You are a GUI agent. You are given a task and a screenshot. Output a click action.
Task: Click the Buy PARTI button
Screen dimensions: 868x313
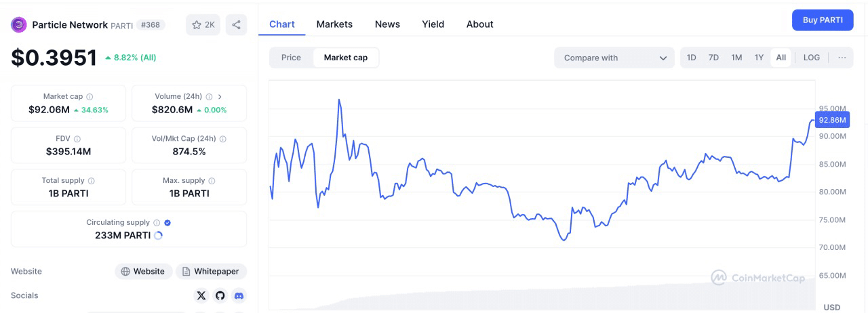(x=823, y=20)
